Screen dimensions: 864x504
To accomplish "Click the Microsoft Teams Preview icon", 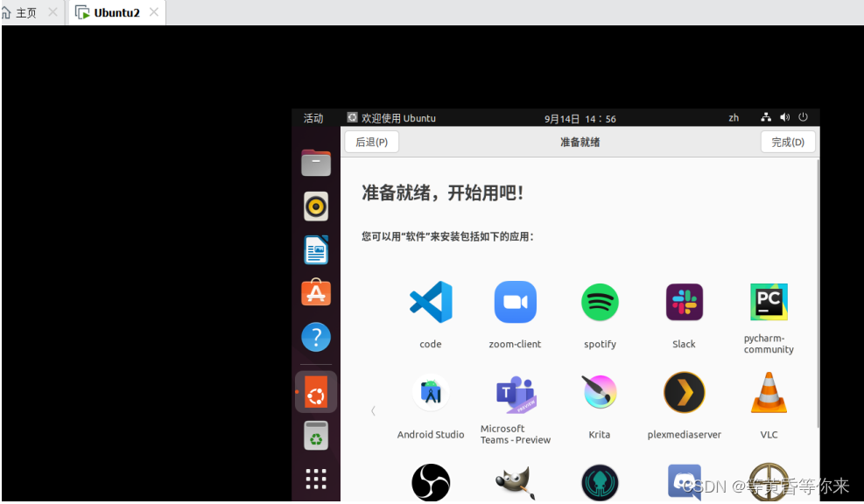I will click(516, 395).
